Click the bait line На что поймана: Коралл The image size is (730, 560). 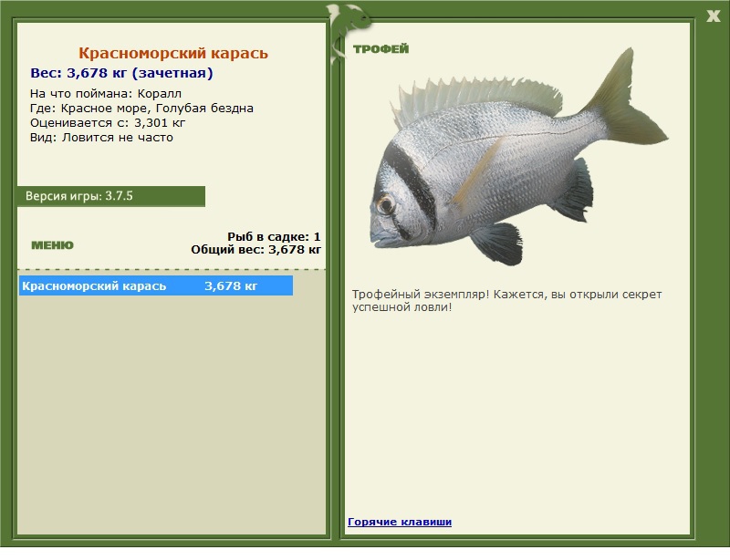pos(106,94)
